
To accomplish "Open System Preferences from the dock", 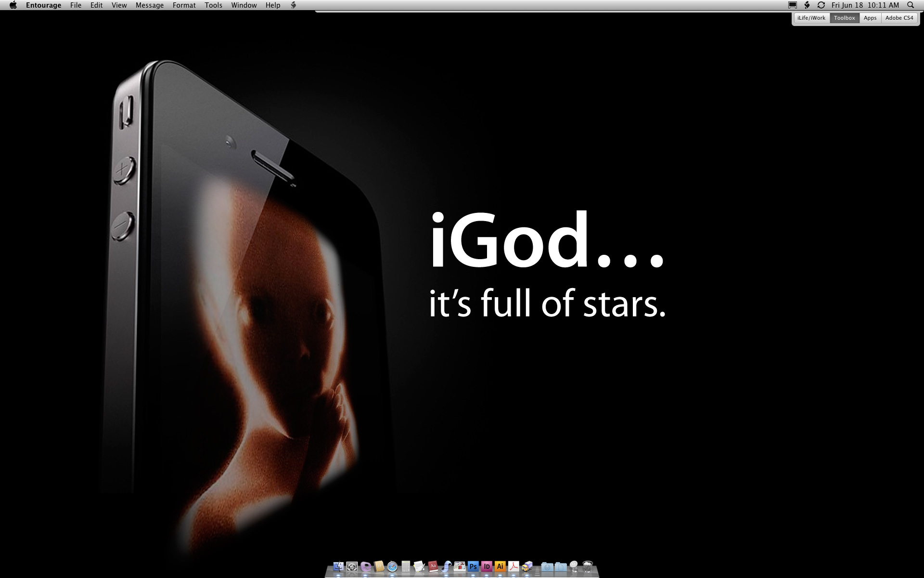I will [352, 566].
